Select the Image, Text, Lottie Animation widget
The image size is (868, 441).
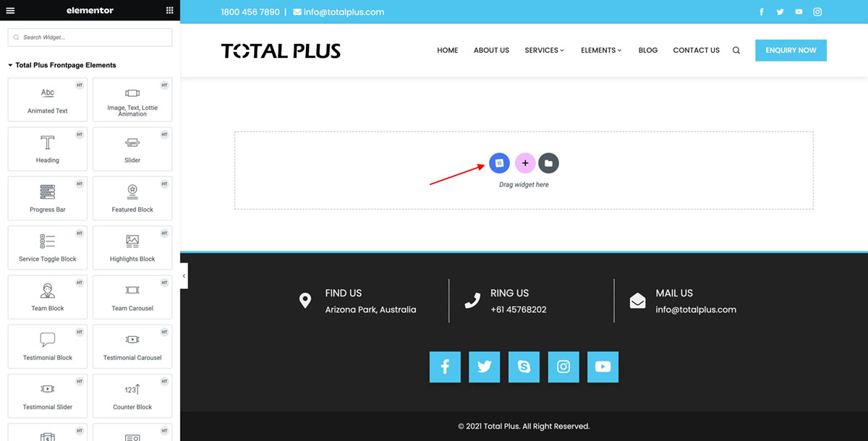click(x=132, y=100)
